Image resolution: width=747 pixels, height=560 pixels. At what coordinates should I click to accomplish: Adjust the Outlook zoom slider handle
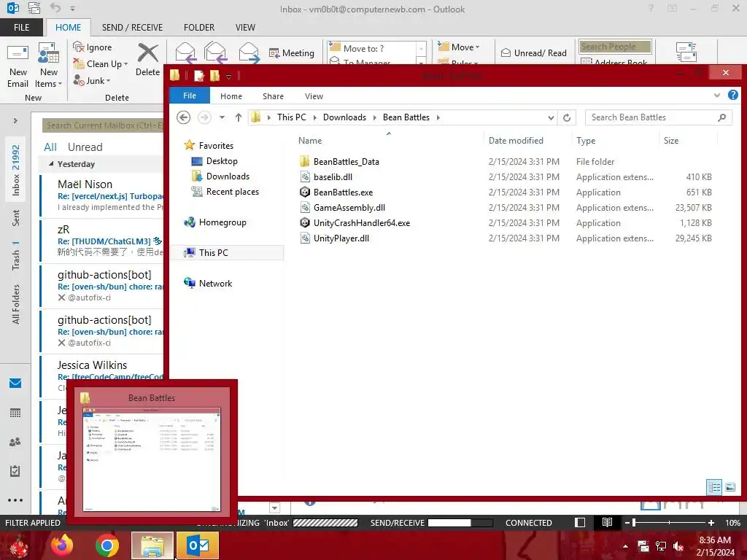pyautogui.click(x=634, y=523)
